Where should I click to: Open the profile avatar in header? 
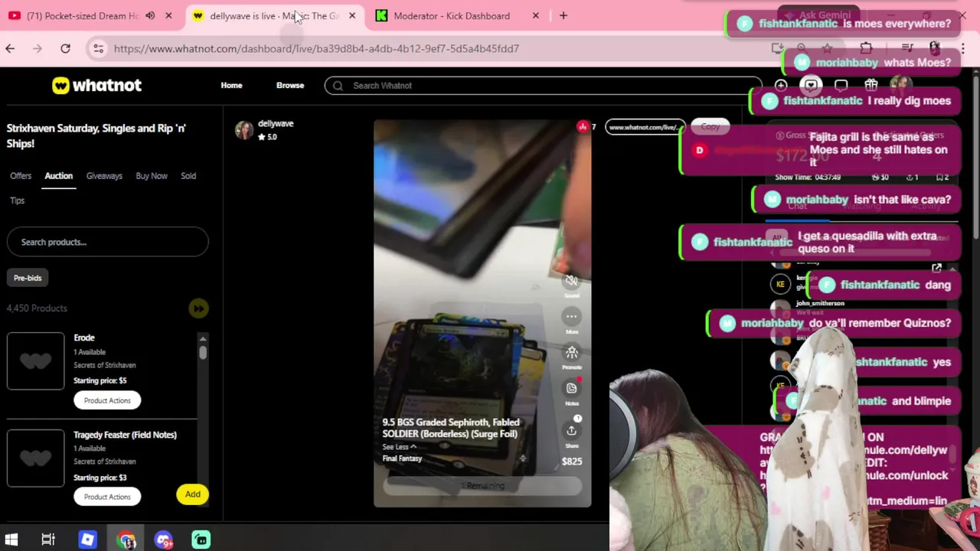900,86
